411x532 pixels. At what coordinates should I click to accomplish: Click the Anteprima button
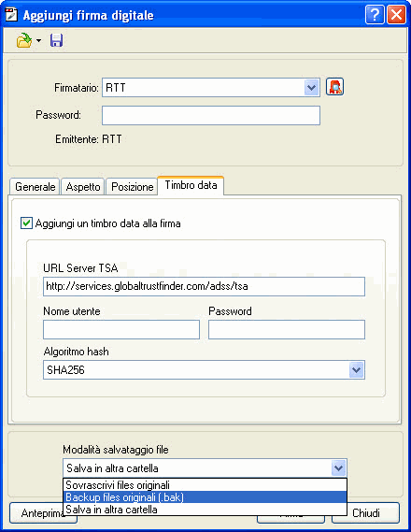tap(43, 513)
